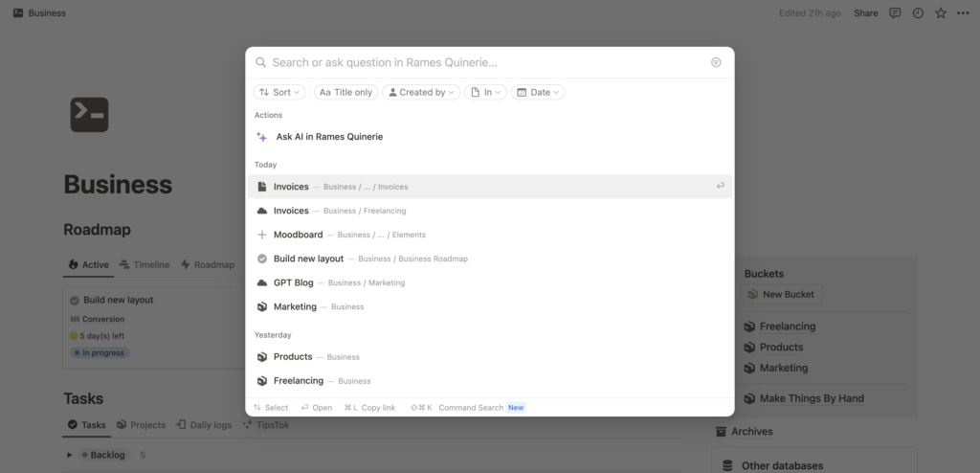Screen dimensions: 980x473
Task: Click the Archives box icon
Action: (721, 432)
